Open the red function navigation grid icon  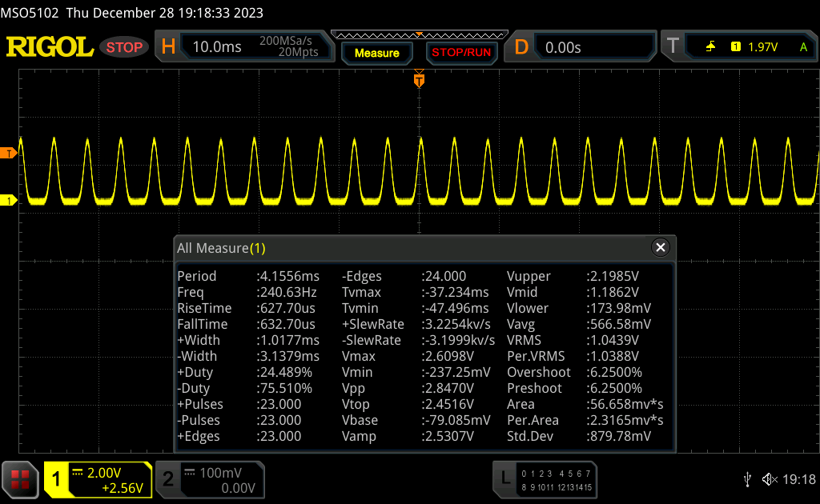pos(20,479)
